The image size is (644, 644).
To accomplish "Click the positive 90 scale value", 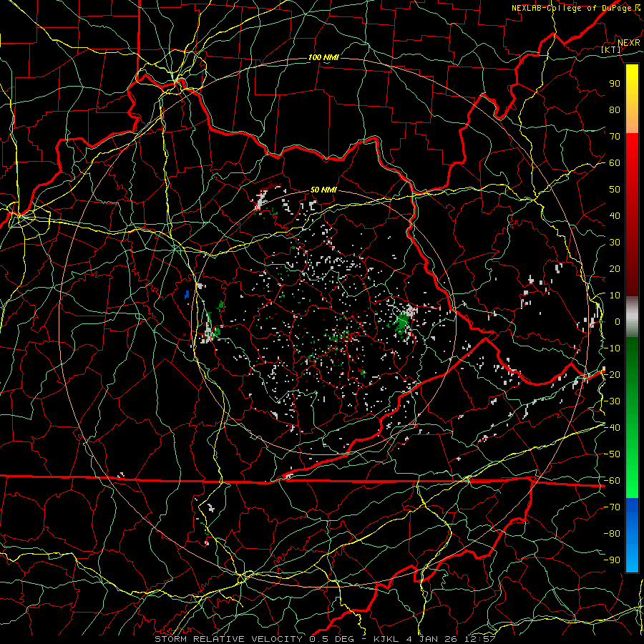I will (x=615, y=84).
